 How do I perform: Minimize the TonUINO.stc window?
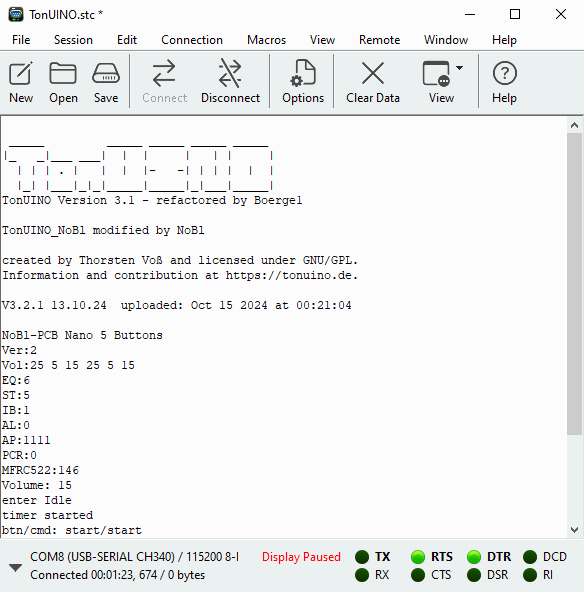pos(470,14)
